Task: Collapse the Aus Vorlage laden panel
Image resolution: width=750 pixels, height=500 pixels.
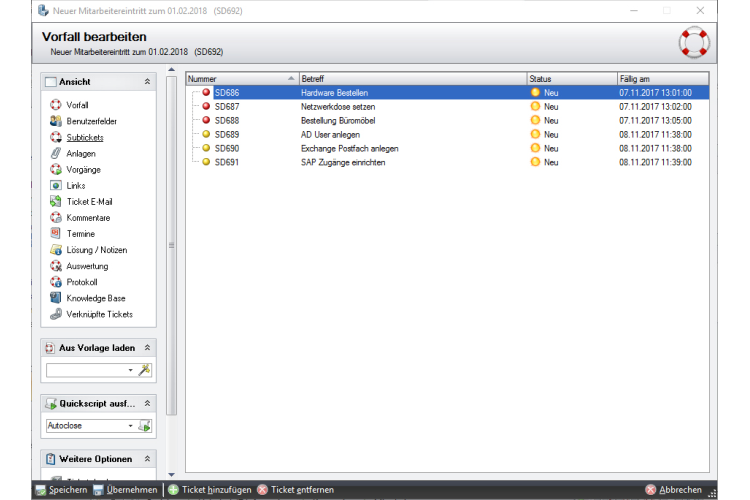Action: pyautogui.click(x=148, y=347)
